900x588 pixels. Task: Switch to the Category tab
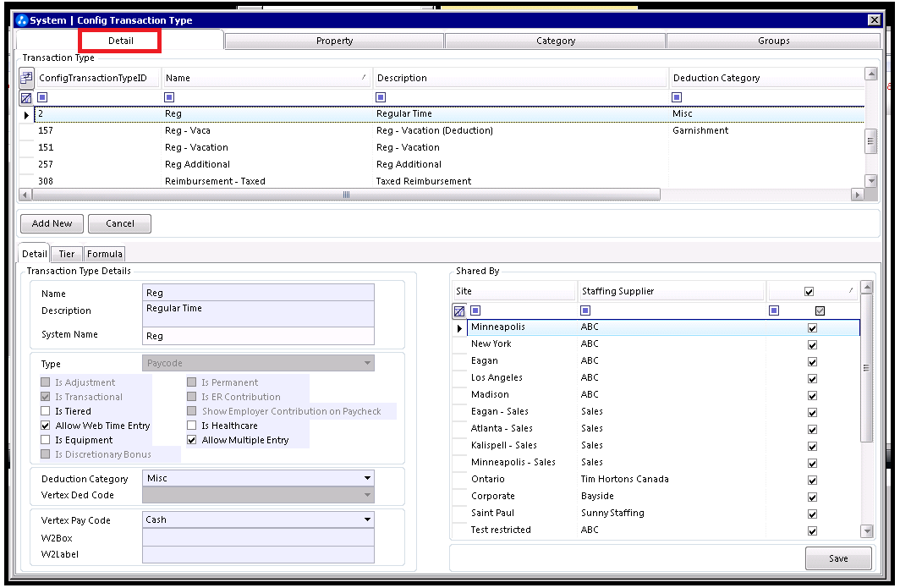pyautogui.click(x=556, y=41)
